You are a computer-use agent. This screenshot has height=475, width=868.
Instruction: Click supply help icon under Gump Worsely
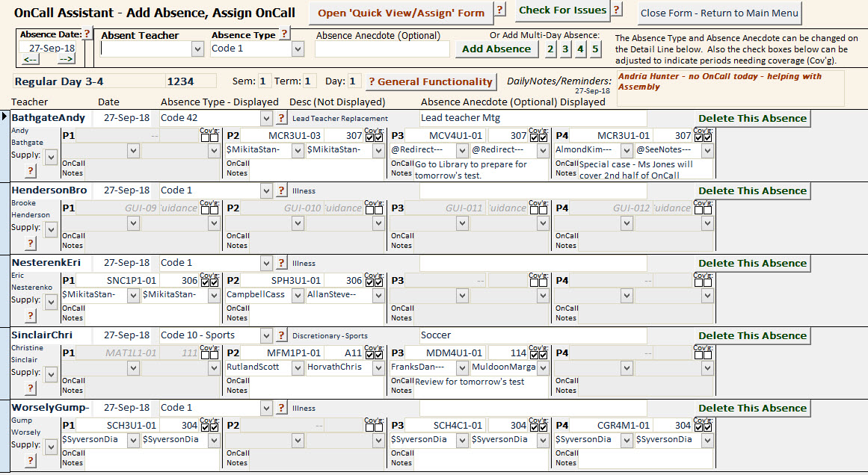point(31,461)
